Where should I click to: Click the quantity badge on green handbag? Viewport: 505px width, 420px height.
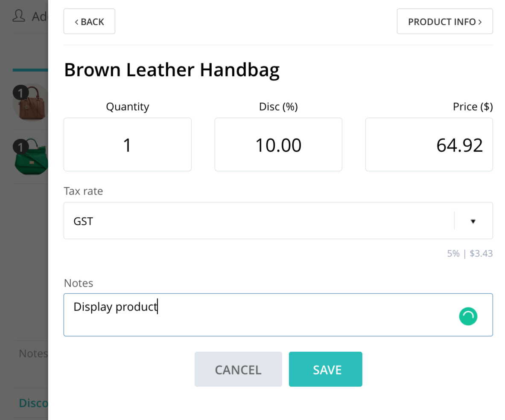click(x=20, y=147)
